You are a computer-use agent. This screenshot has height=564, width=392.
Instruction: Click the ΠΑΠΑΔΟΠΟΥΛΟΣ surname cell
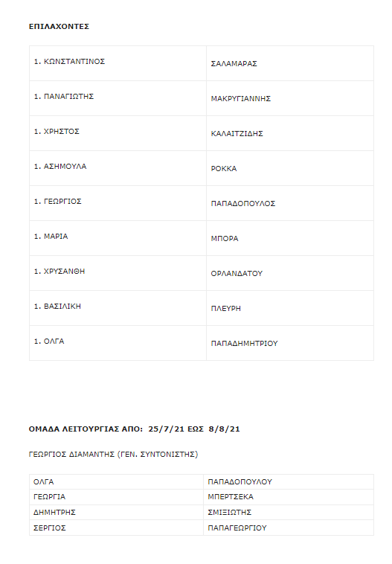tap(290, 203)
